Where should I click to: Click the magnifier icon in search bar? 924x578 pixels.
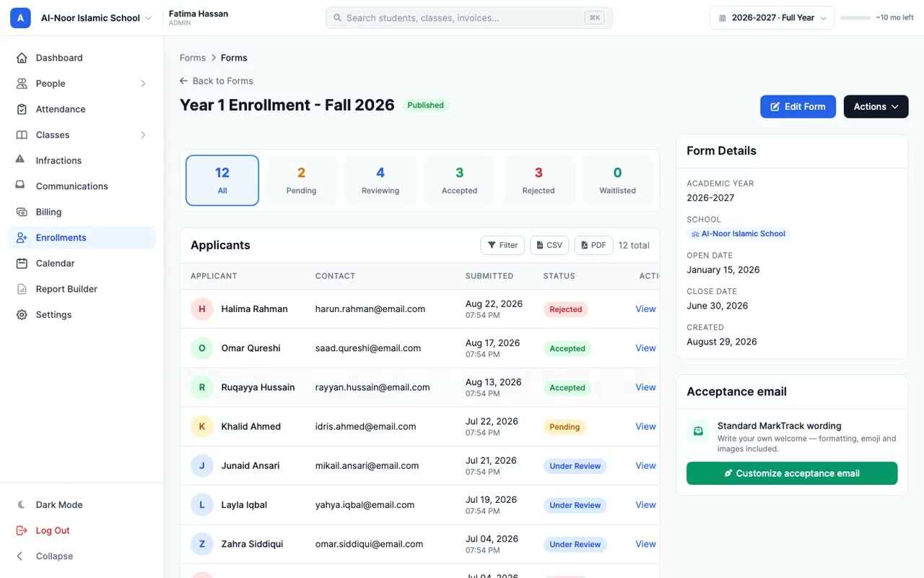click(x=337, y=18)
